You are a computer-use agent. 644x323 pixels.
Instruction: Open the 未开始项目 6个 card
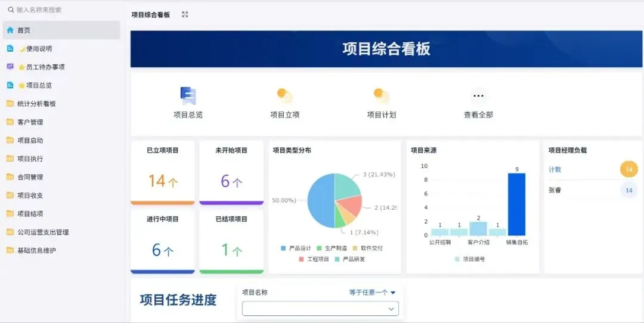click(231, 173)
